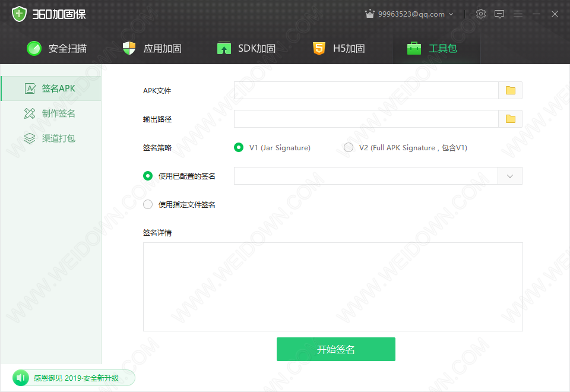Click the 开始签名 button
This screenshot has width=570, height=392.
(x=336, y=349)
